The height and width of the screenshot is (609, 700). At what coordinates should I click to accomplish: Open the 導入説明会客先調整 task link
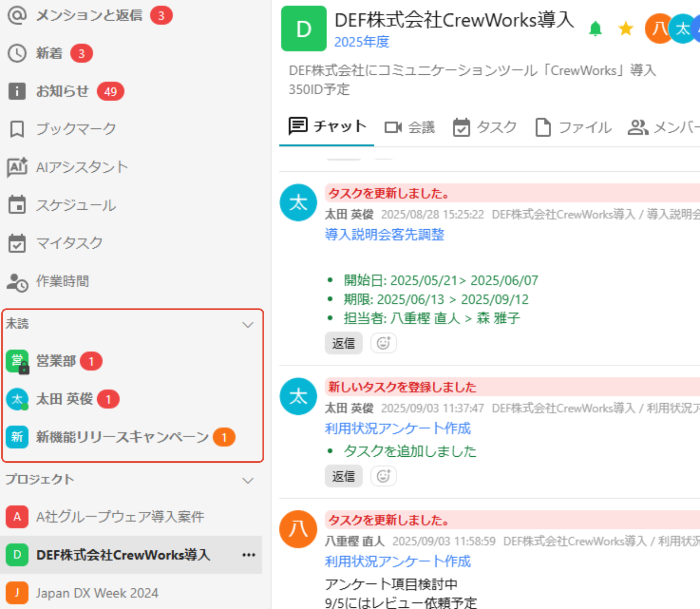pyautogui.click(x=384, y=235)
